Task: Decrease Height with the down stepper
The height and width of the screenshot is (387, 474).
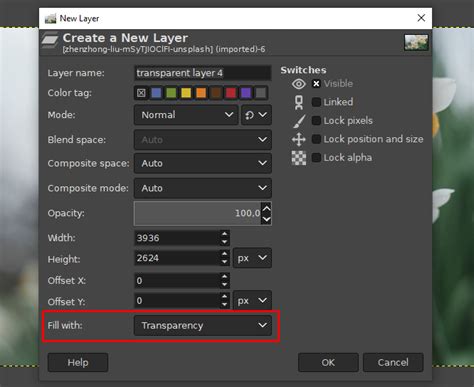Action: click(x=225, y=262)
